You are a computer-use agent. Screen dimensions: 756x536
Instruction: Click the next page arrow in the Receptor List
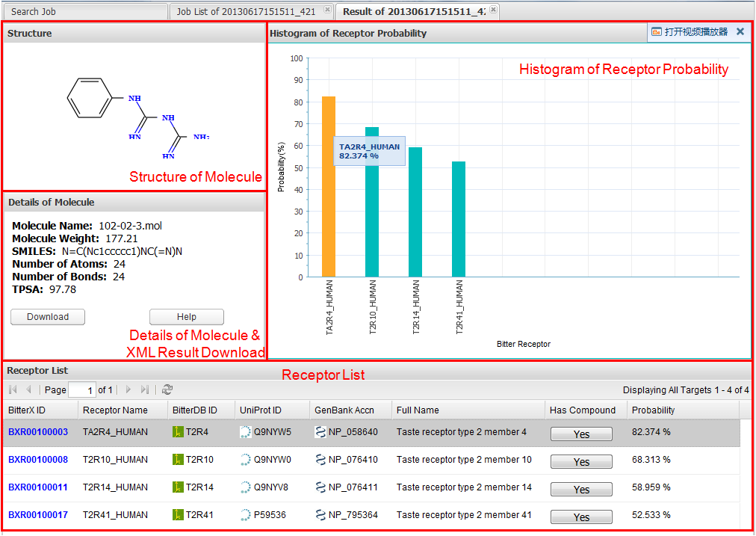128,389
